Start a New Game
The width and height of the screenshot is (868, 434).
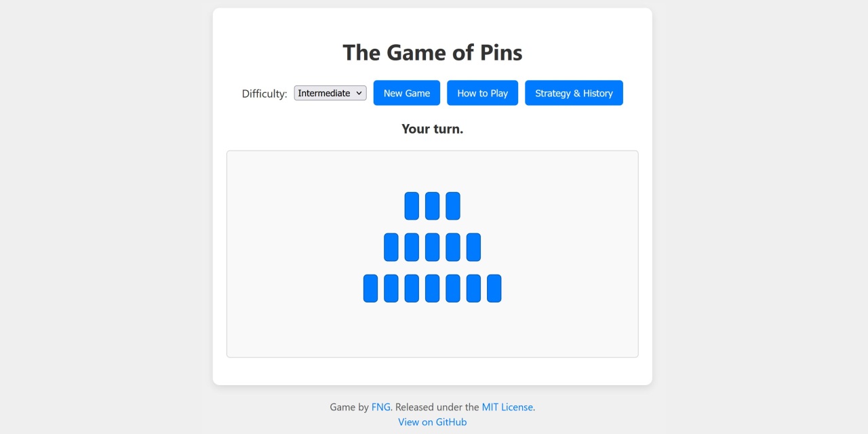(406, 93)
